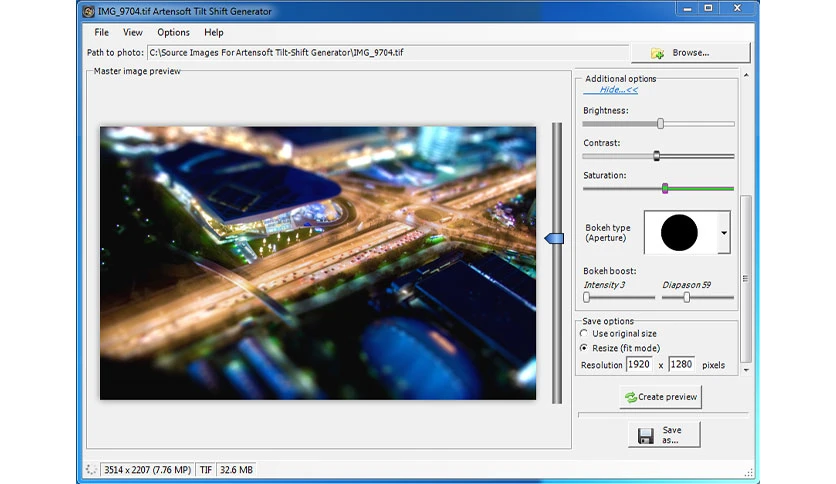
Task: Click the status bar spinner icon
Action: (x=91, y=470)
